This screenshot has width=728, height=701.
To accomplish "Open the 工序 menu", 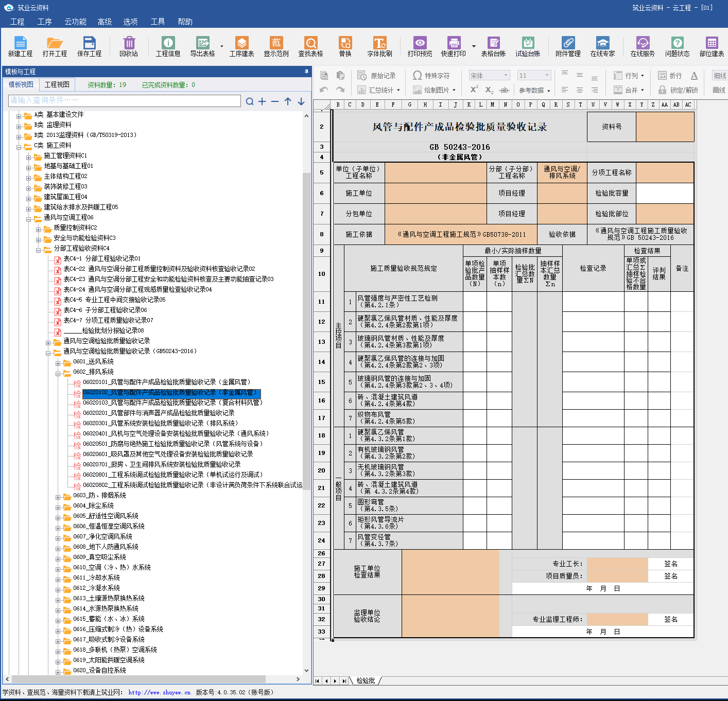I will pyautogui.click(x=44, y=22).
